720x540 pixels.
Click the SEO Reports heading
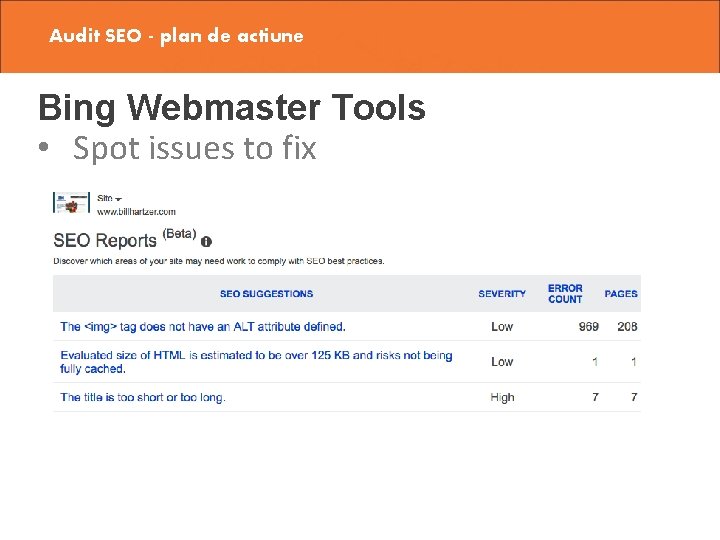105,240
